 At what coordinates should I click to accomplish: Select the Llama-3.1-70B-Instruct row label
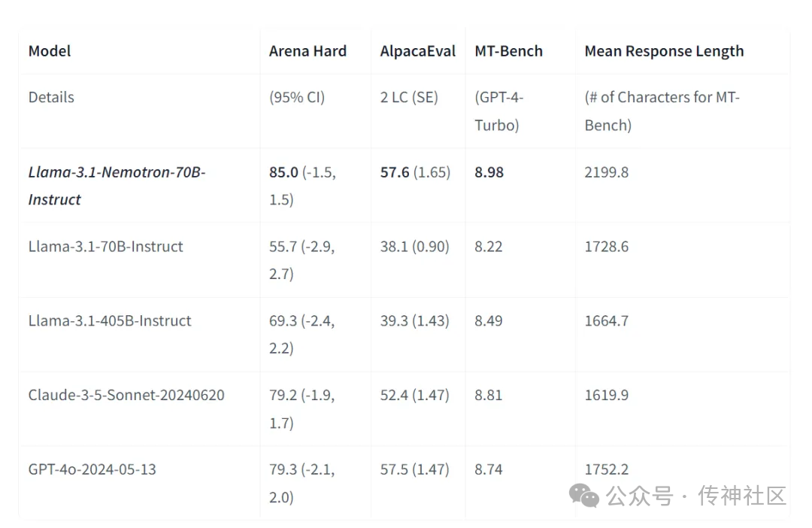(106, 246)
